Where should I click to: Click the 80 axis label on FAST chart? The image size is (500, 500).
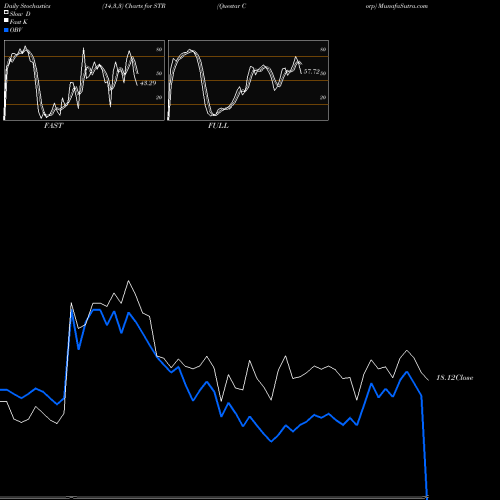159,49
